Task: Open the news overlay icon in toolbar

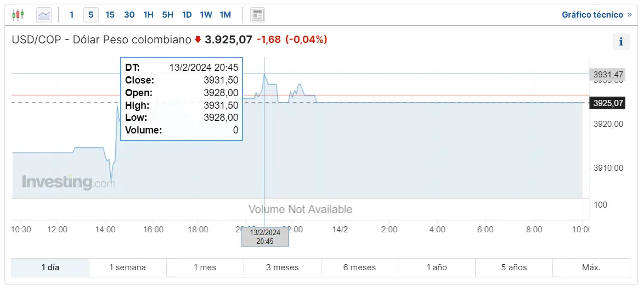Action: [257, 15]
